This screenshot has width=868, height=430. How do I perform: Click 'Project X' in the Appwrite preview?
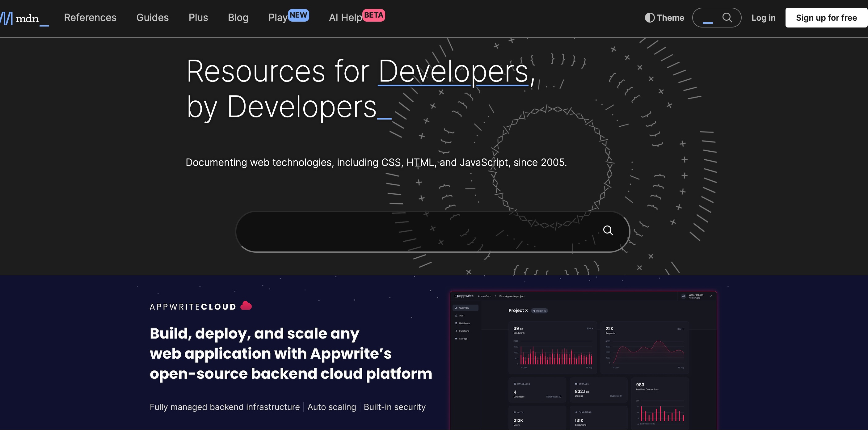(x=518, y=310)
